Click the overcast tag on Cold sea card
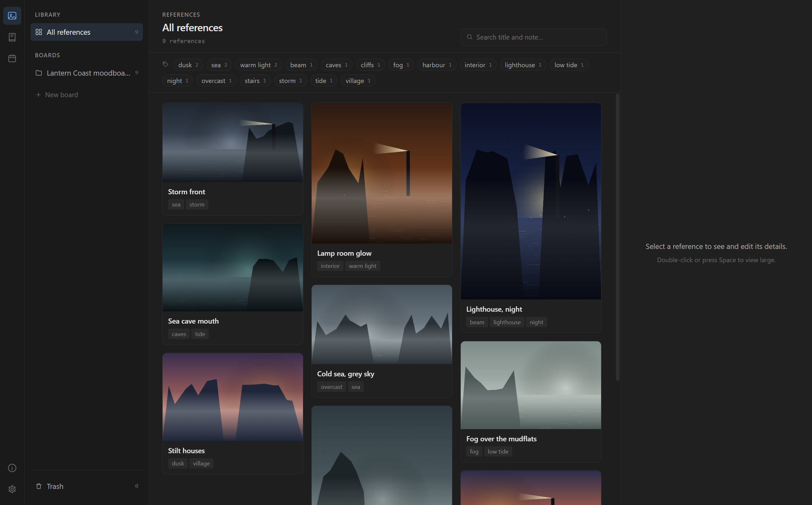The image size is (812, 505). [331, 387]
